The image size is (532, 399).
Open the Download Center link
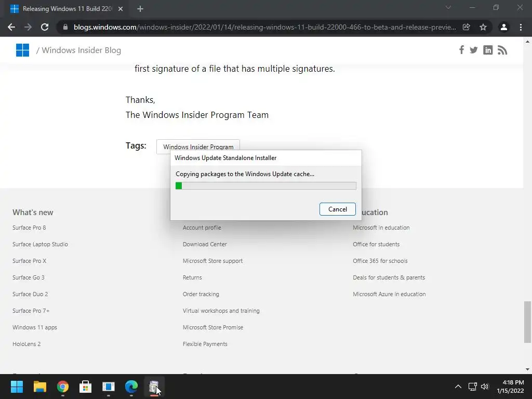[x=205, y=244]
